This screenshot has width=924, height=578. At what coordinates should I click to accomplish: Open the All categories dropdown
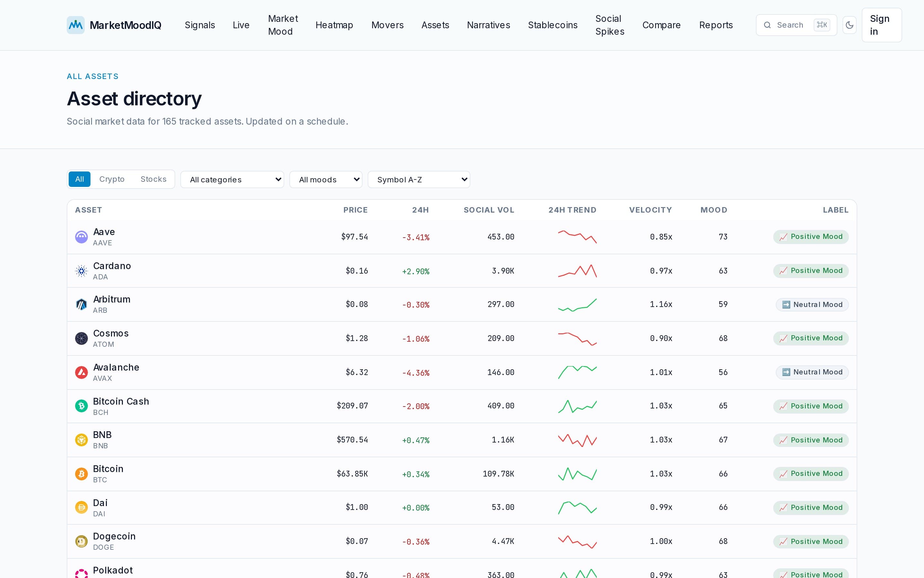coord(232,180)
